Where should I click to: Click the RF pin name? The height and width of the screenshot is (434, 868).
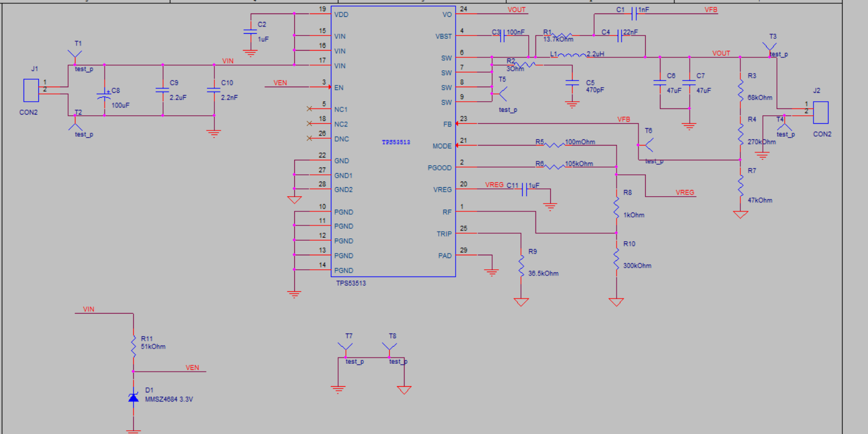coord(448,212)
